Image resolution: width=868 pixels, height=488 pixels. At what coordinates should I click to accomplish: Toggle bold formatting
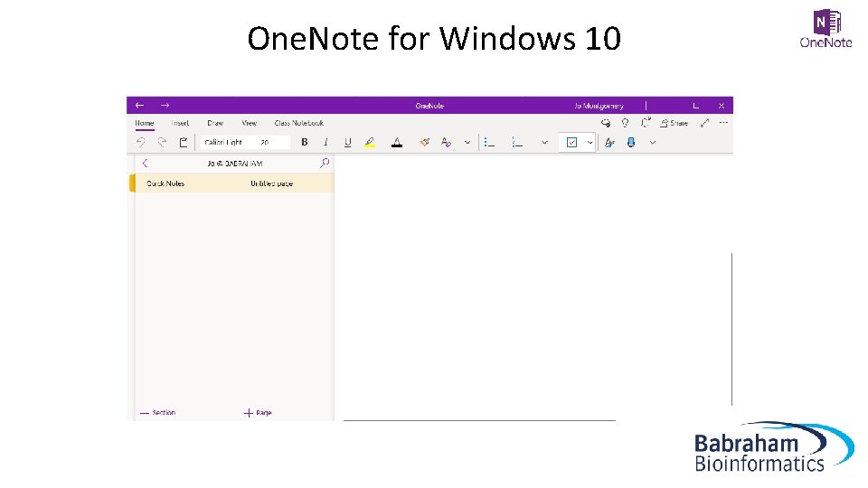305,142
